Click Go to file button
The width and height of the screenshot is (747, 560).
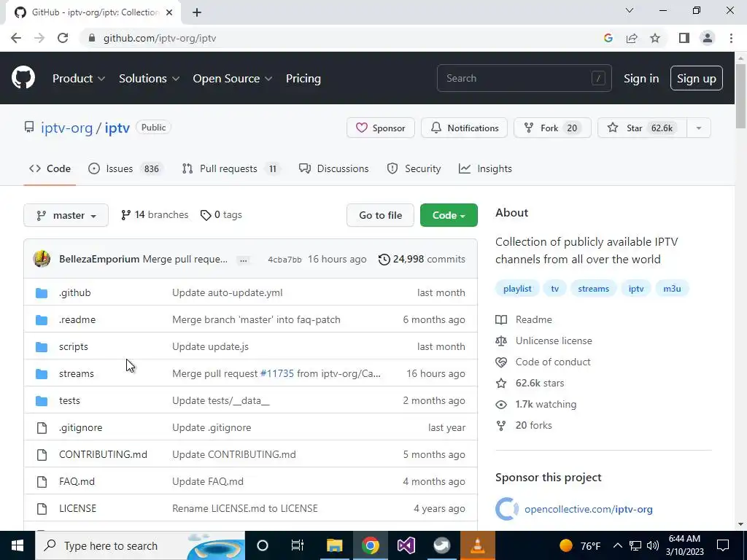380,215
